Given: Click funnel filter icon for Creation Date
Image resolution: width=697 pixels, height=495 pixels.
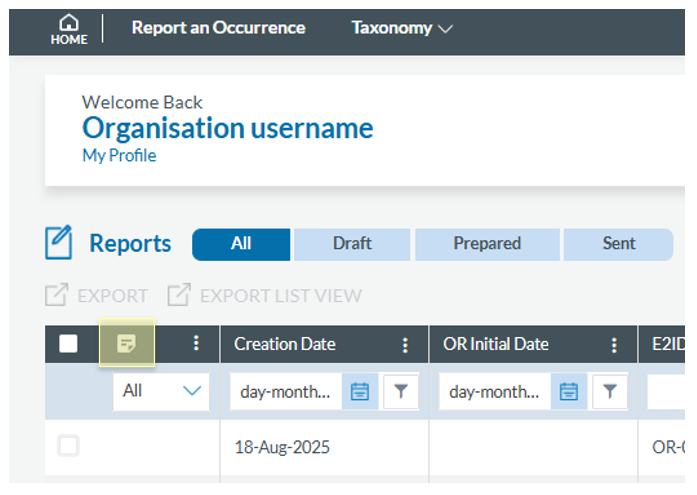Looking at the screenshot, I should pos(401,392).
